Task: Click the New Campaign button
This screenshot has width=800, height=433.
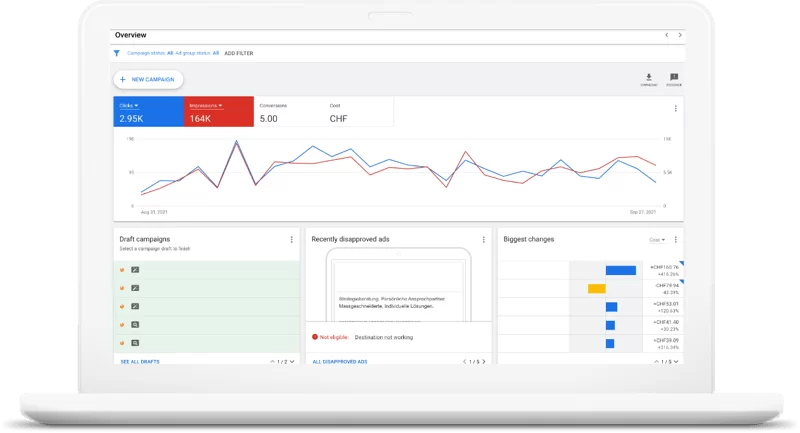Action: coord(148,79)
